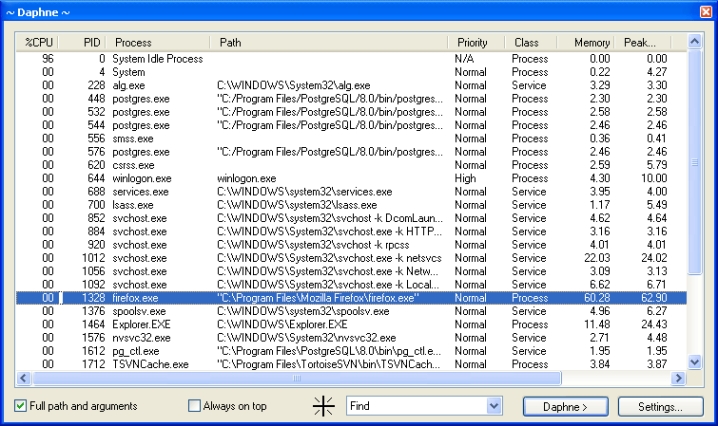The image size is (718, 426).
Task: Sort by the Priority column header
Action: tap(472, 43)
